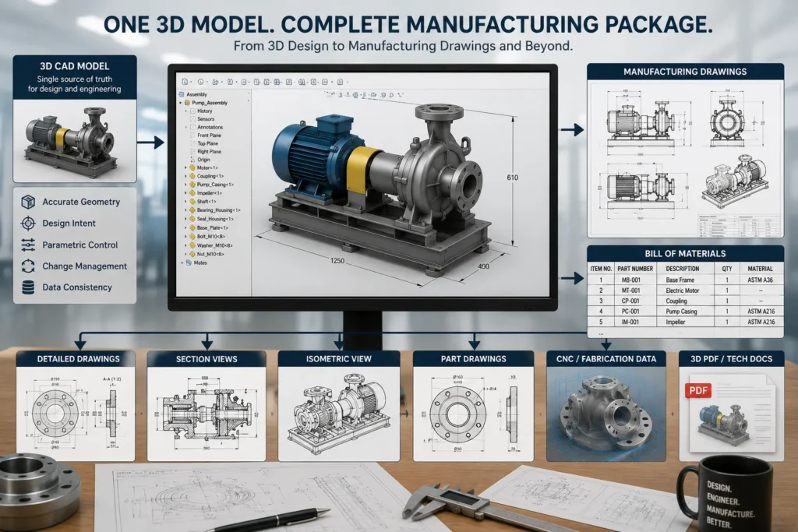Click the 400 width dimension in the viewport

[x=483, y=266]
